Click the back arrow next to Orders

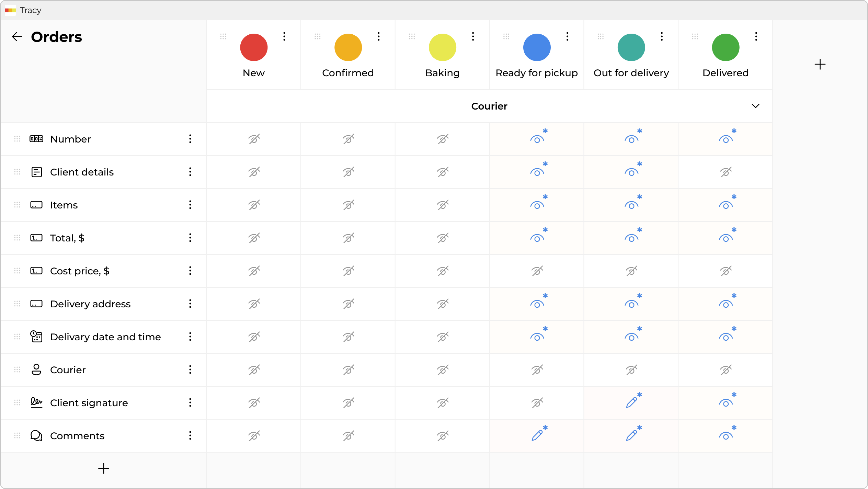point(17,37)
